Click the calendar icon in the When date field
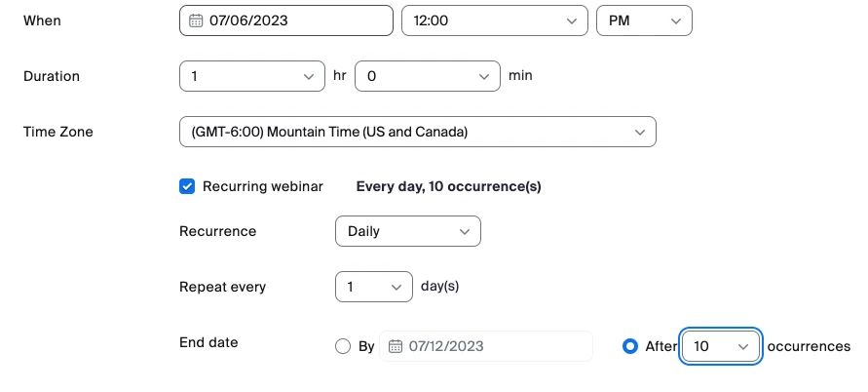Viewport: 868px width, 392px height. [x=196, y=20]
